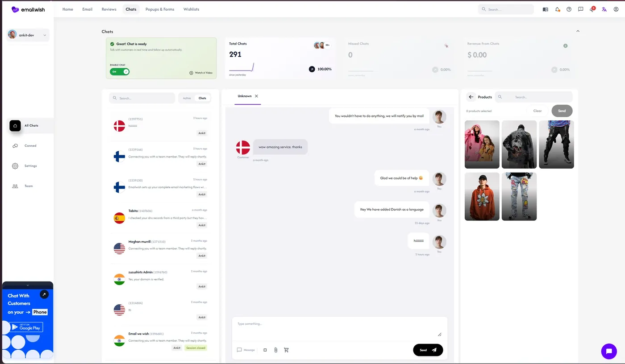
Task: Open Tabita's chat conversation
Action: 161,218
